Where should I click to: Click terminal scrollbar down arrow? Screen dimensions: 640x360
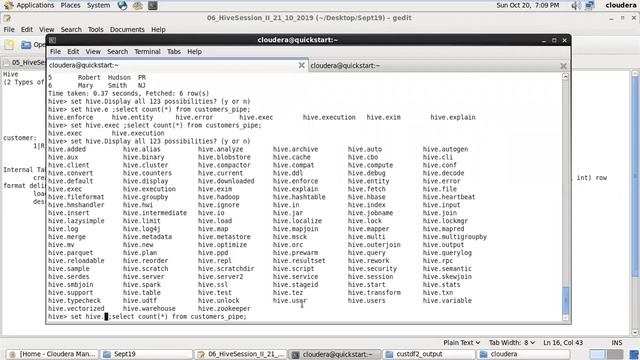(565, 318)
